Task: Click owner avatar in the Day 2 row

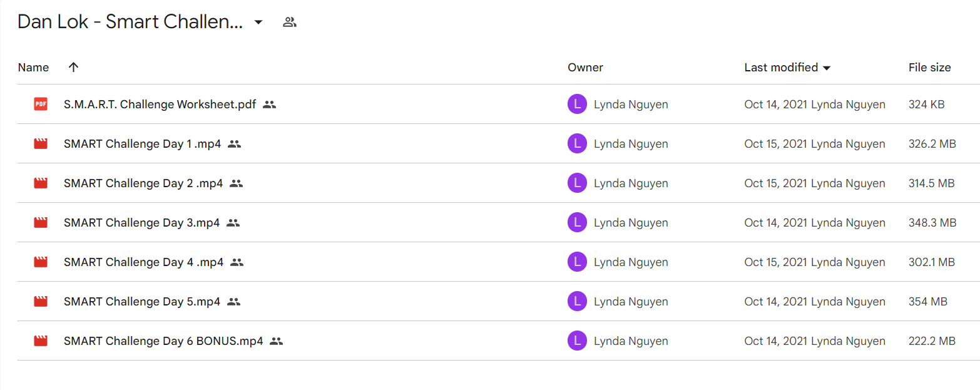Action: pos(577,183)
